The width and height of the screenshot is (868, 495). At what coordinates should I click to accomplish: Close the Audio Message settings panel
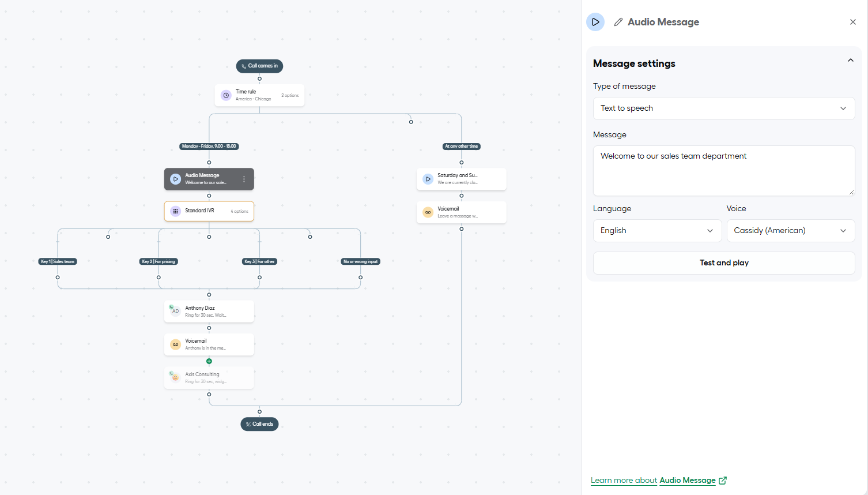click(x=853, y=22)
